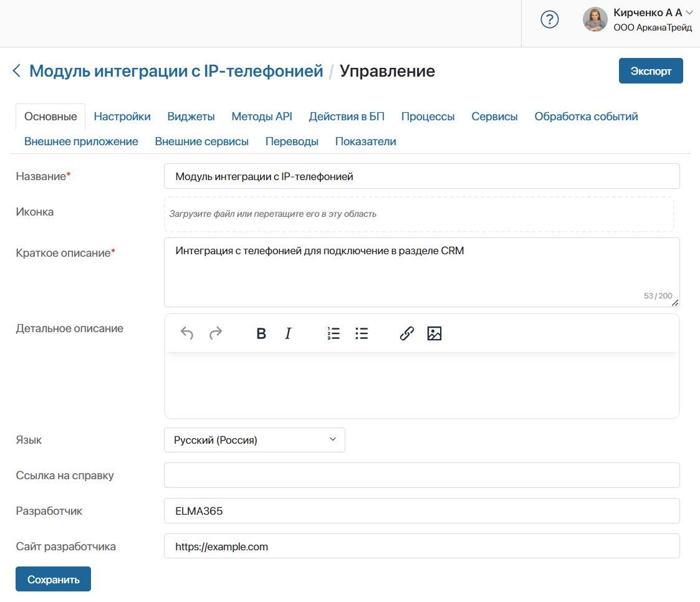Go back using the arrow before module title
This screenshot has height=602, width=700.
[17, 71]
